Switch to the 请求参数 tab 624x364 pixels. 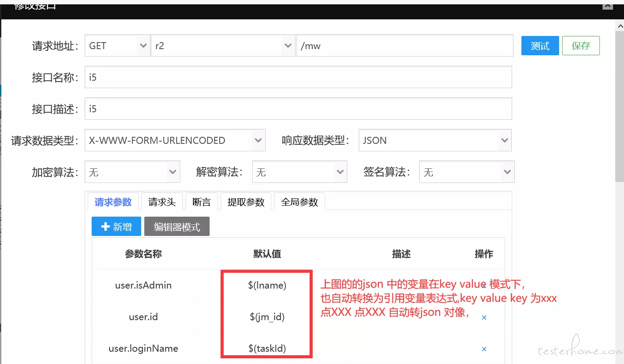(x=113, y=202)
